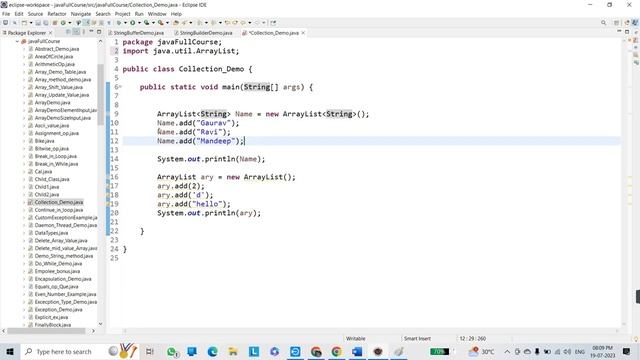
Task: Click the Search magnifier icon at toolbar right
Action: (x=603, y=23)
